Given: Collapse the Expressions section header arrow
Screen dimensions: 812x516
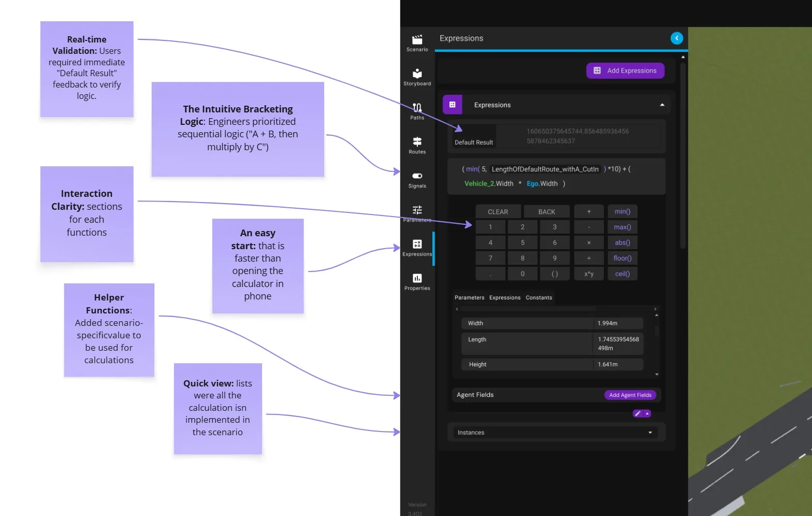Looking at the screenshot, I should coord(662,105).
